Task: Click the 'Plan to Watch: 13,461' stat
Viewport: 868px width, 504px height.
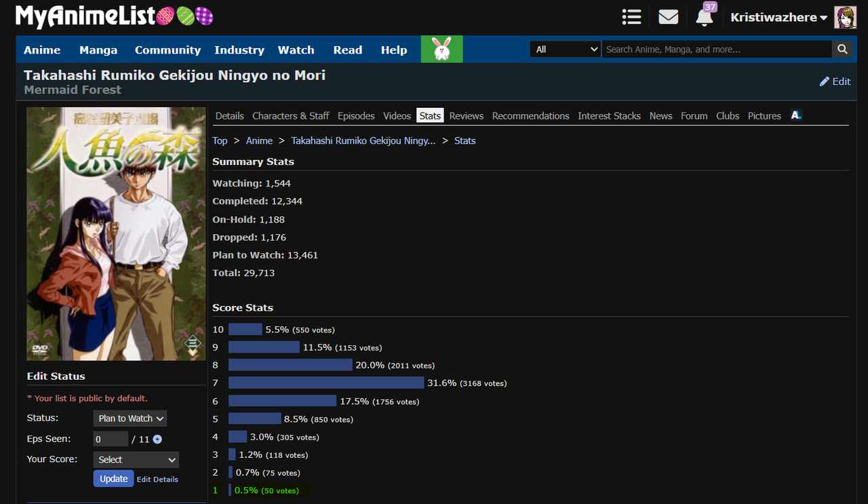Action: [x=265, y=256]
